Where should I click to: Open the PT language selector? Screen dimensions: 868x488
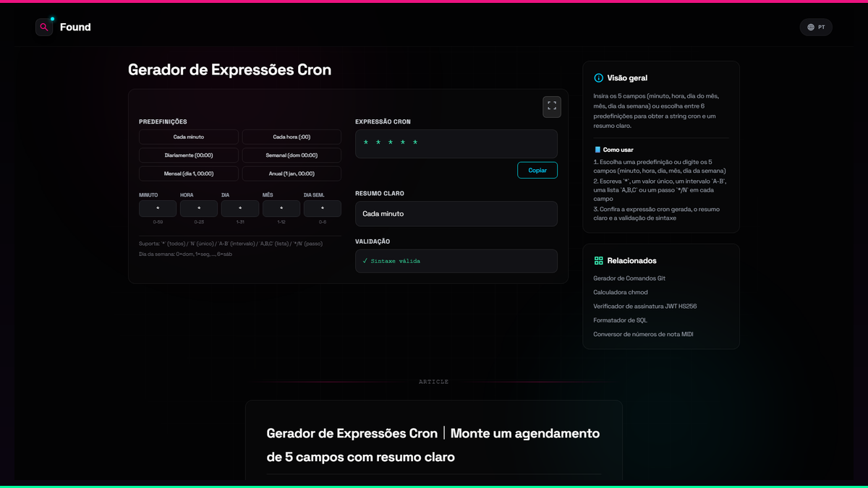click(x=816, y=27)
